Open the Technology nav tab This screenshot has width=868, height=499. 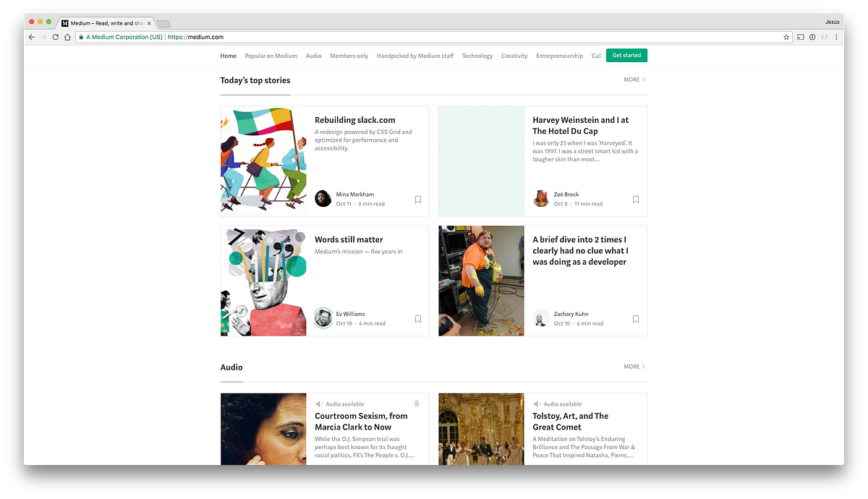(x=477, y=56)
